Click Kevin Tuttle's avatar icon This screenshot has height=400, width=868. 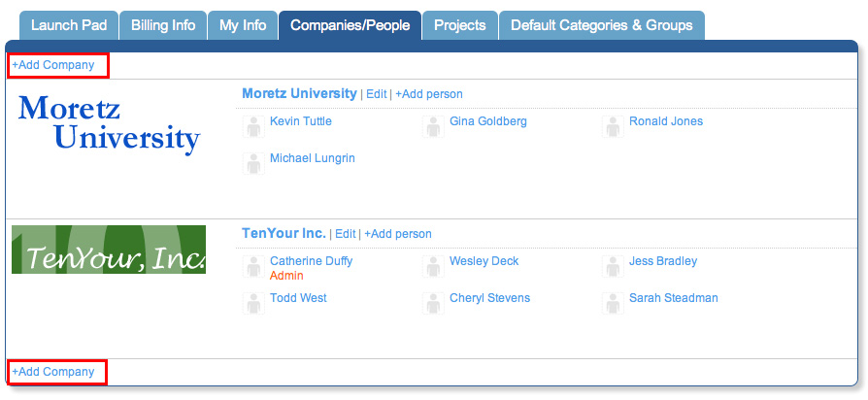point(253,126)
